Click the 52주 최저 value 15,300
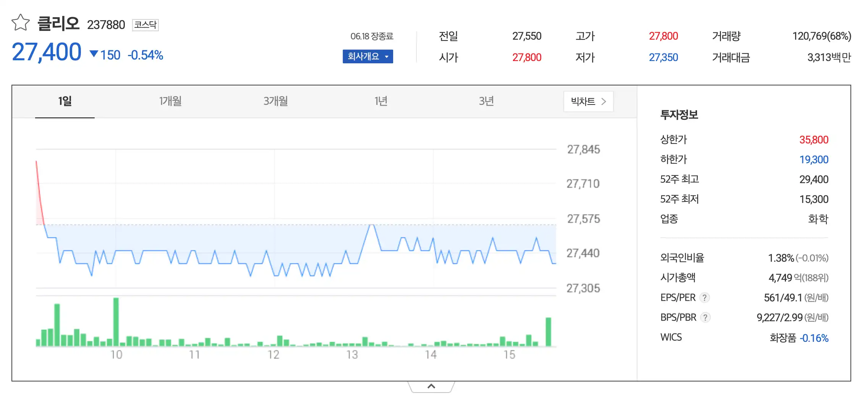The image size is (868, 396). [814, 200]
